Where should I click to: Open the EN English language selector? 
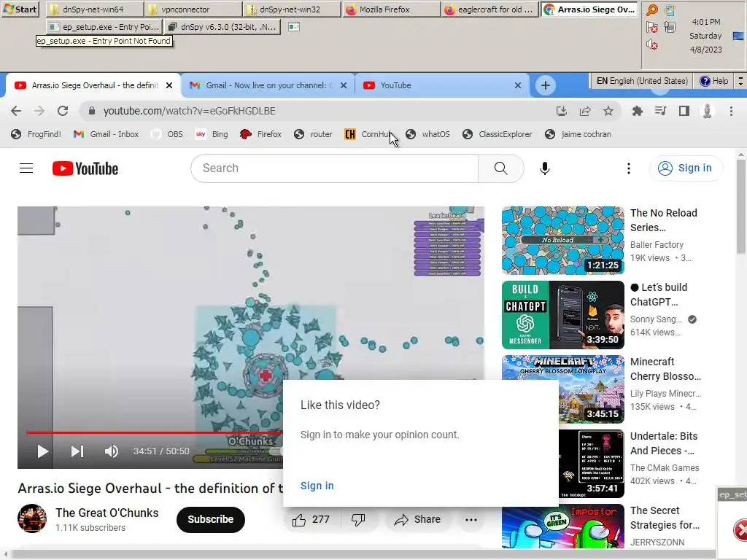[642, 81]
